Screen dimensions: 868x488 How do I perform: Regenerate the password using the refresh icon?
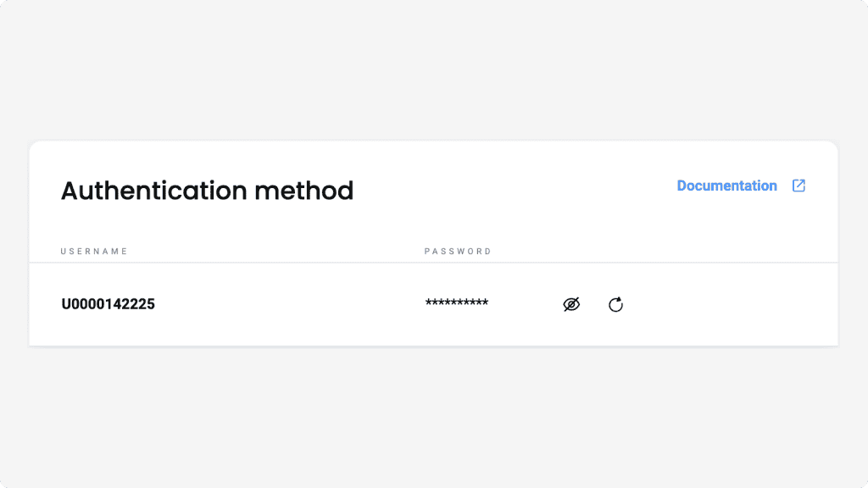[616, 304]
